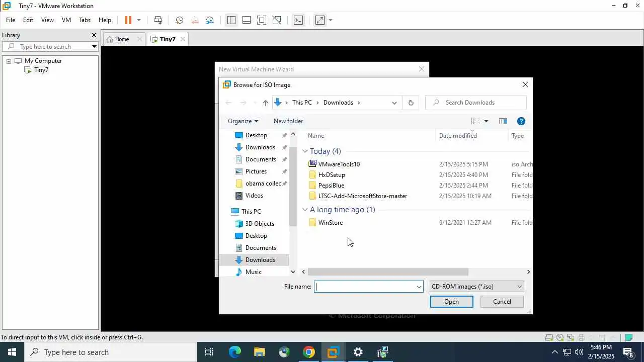This screenshot has height=362, width=644.
Task: Click the Cancel button
Action: pyautogui.click(x=502, y=302)
